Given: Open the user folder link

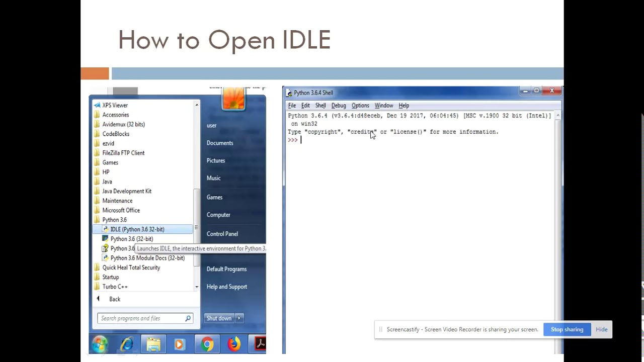Looking at the screenshot, I should point(211,125).
